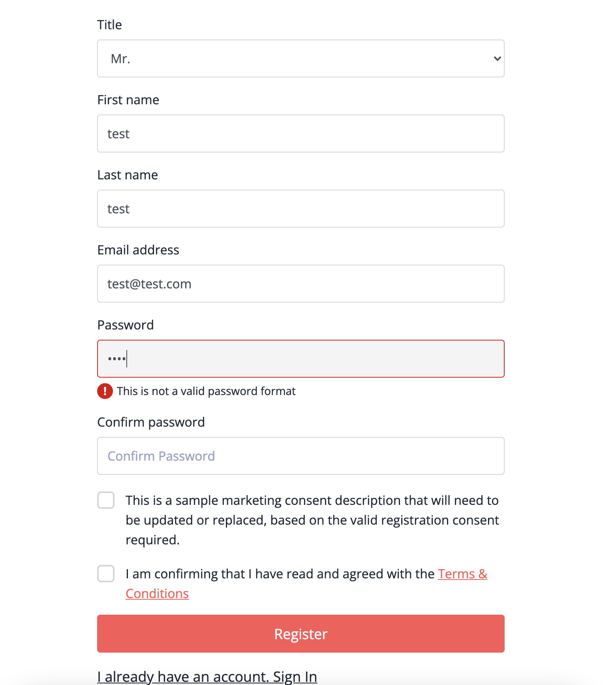Click the Confirm password label text
Screen dimensions: 616x685
(151, 422)
